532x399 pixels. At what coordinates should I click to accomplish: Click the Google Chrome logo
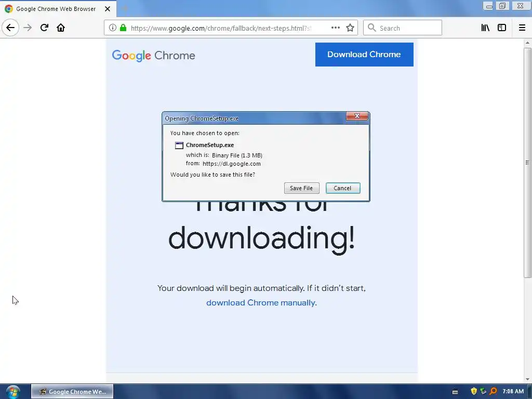(153, 56)
